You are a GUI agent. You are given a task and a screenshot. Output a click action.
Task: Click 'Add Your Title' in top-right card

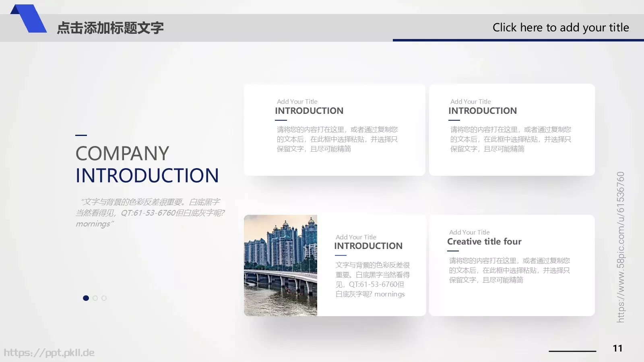point(471,101)
